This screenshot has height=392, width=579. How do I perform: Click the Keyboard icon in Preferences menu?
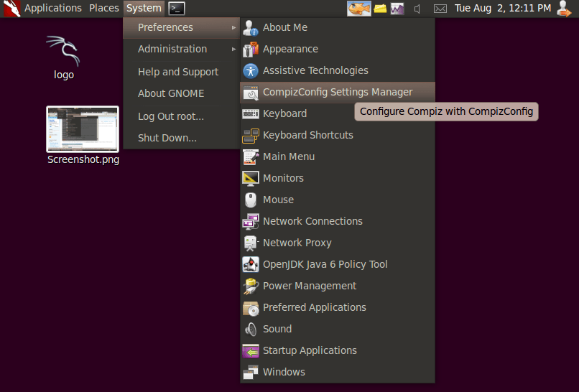click(251, 113)
